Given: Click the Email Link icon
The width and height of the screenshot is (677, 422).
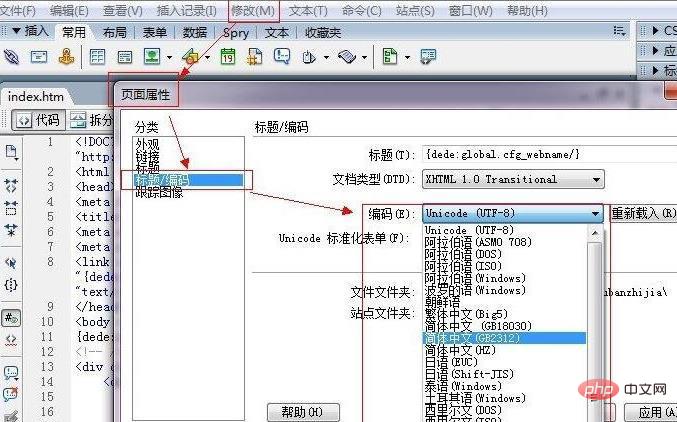Looking at the screenshot, I should (x=39, y=57).
